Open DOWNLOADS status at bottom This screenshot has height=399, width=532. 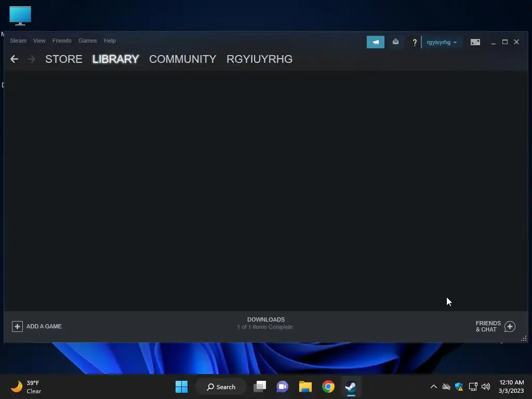tap(265, 320)
